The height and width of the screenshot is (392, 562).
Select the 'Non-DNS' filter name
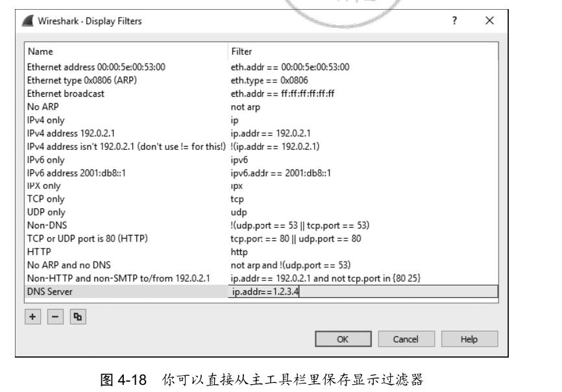(47, 225)
